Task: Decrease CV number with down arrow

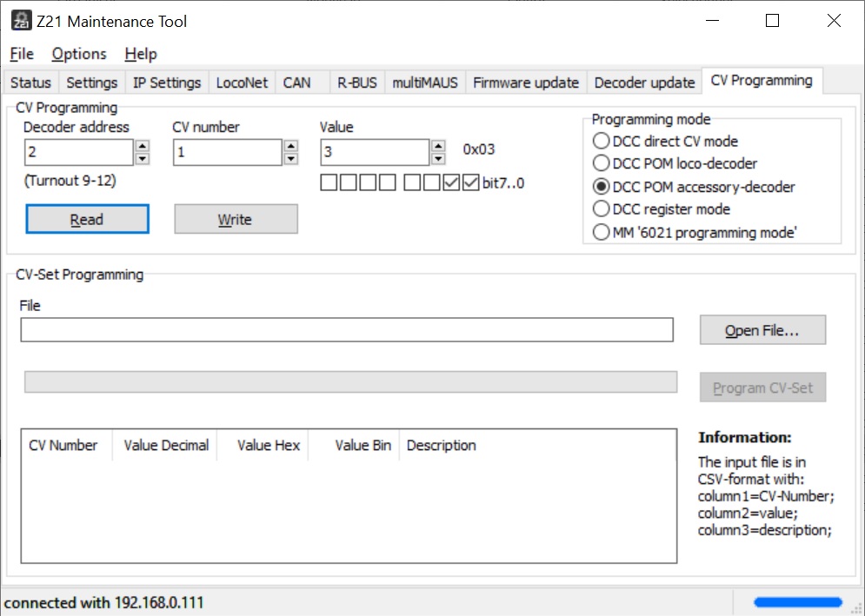Action: tap(290, 159)
